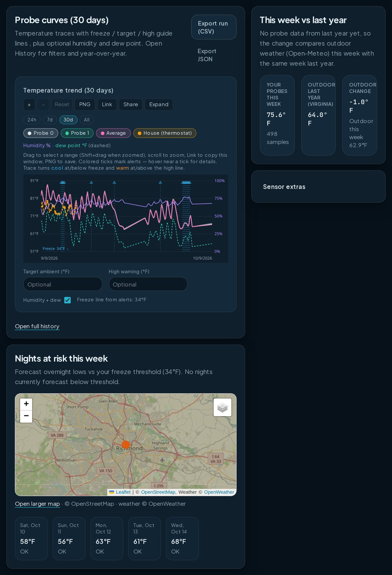The height and width of the screenshot is (575, 392).
Task: Open full history link
Action: (37, 326)
